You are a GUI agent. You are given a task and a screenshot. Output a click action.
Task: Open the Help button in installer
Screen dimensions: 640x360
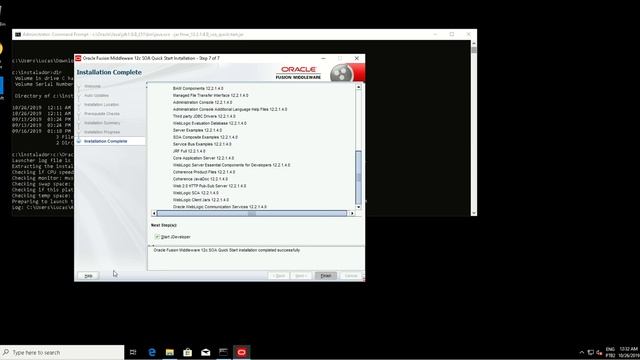click(88, 276)
